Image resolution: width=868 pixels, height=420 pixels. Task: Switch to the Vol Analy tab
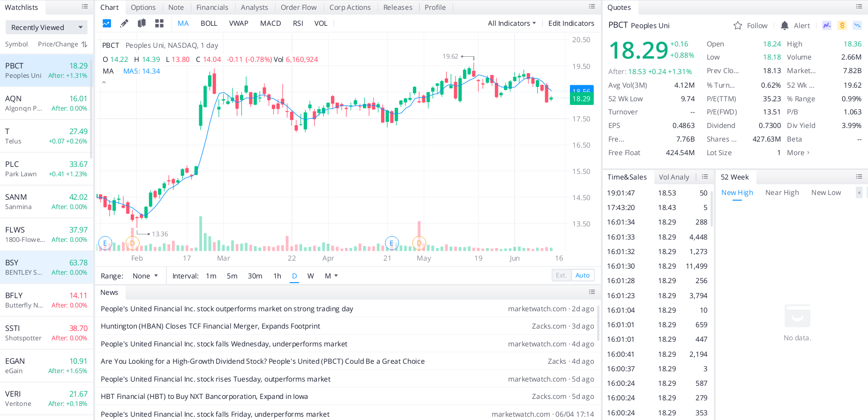(x=674, y=177)
